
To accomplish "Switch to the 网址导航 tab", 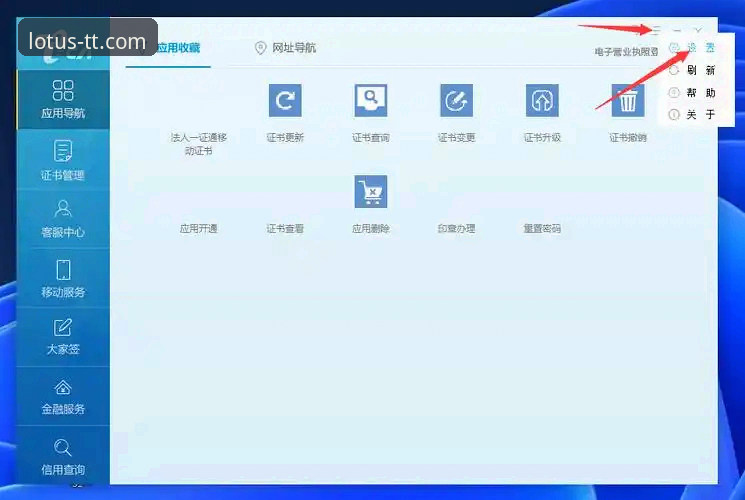I will (x=294, y=48).
